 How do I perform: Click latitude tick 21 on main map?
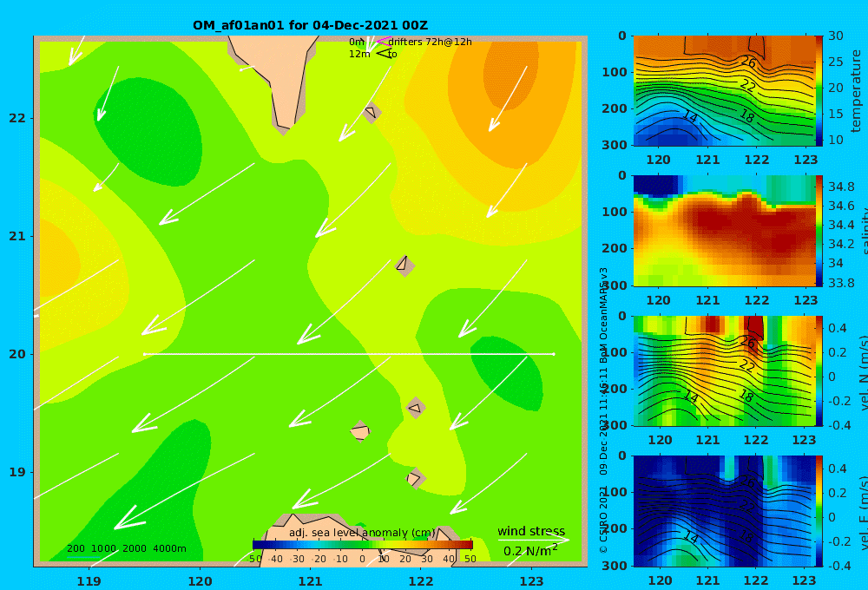[16, 236]
